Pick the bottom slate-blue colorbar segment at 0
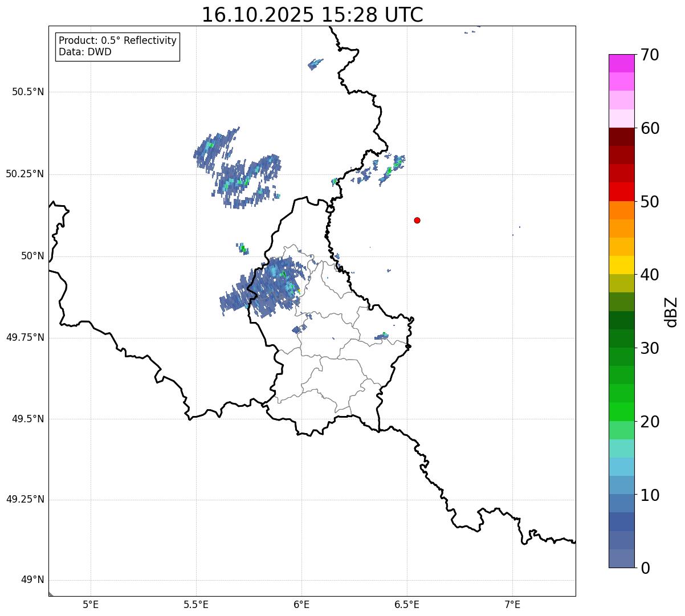Viewport: 685px width, 616px height. coord(622,558)
